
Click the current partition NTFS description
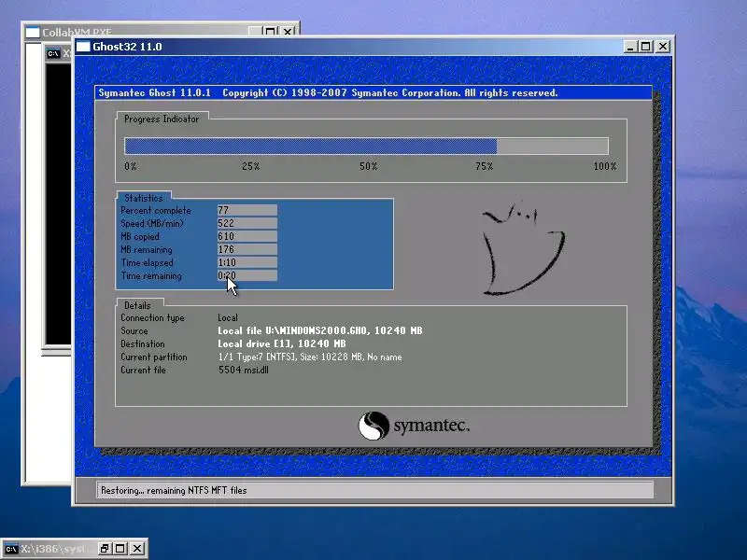tap(310, 357)
